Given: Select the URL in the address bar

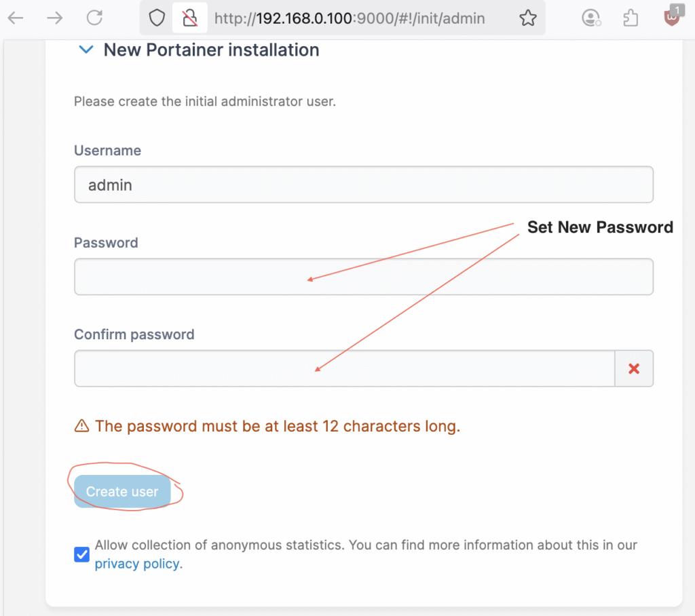Looking at the screenshot, I should 350,18.
